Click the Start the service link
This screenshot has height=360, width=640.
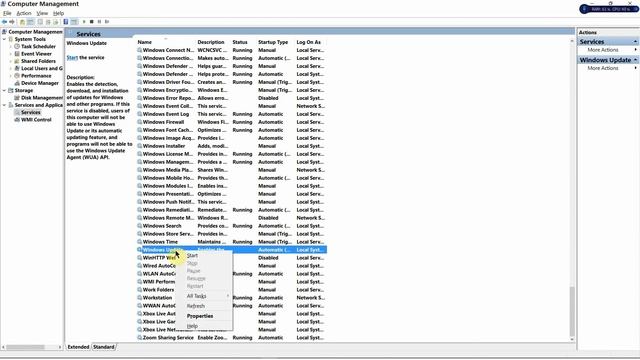tap(72, 58)
